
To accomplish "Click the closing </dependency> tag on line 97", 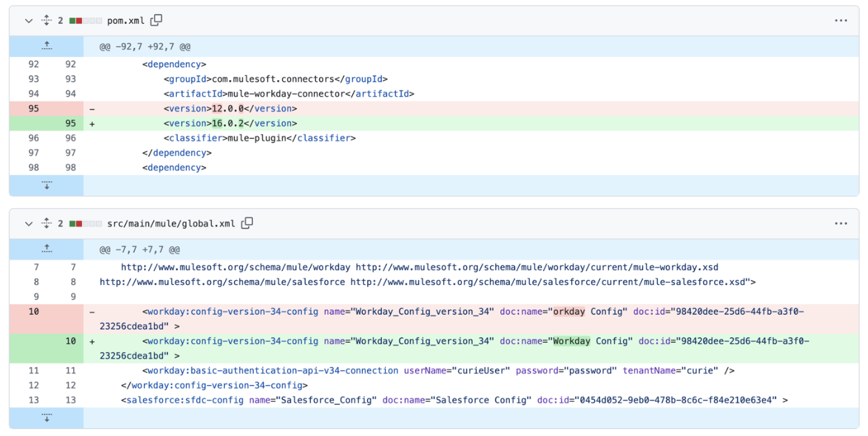I will [x=177, y=153].
